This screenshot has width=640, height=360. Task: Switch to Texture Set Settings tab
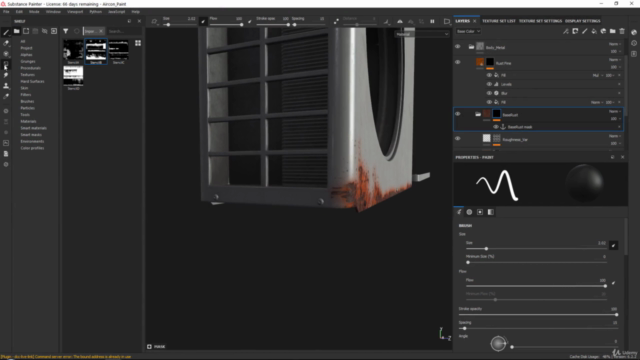tap(540, 21)
